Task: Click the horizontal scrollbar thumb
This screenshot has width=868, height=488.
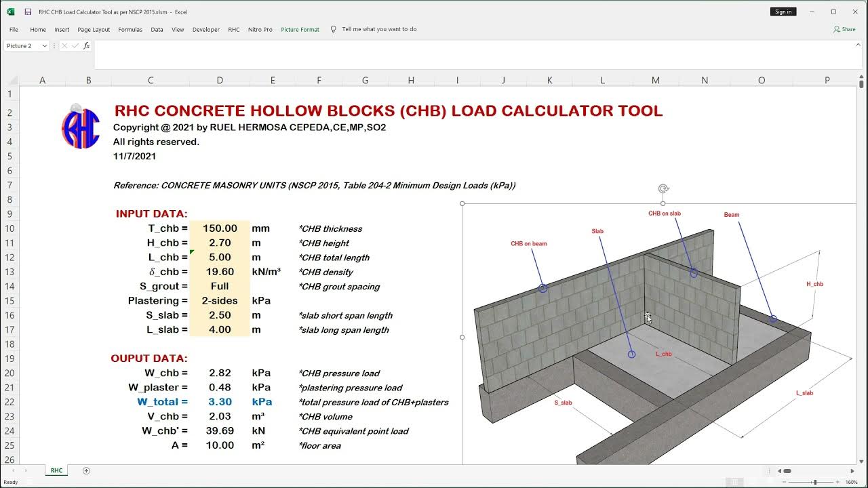Action: click(787, 470)
